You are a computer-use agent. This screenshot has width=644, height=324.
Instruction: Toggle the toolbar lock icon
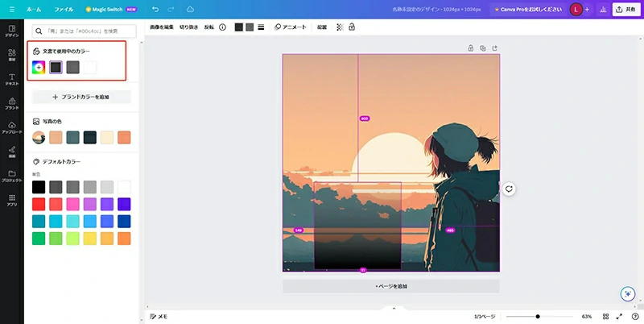coord(352,27)
